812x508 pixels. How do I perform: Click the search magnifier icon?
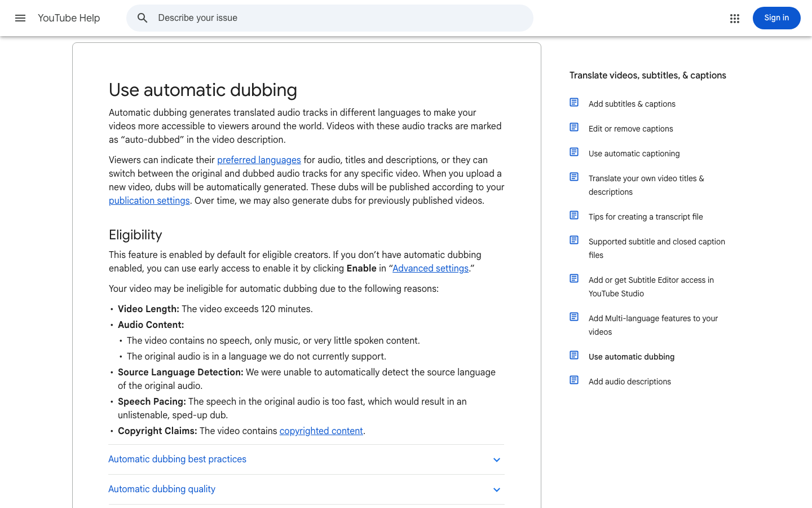coord(143,18)
